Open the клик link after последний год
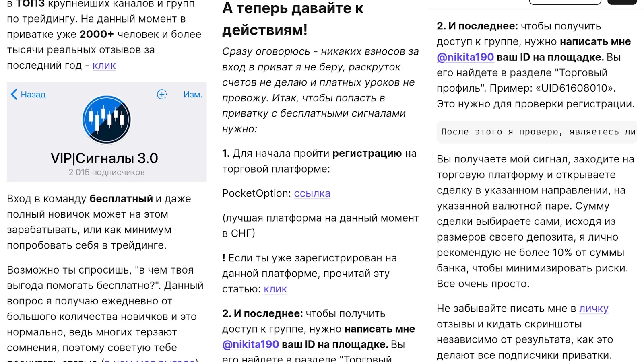Screen dimensions: 644x362 click(104, 66)
